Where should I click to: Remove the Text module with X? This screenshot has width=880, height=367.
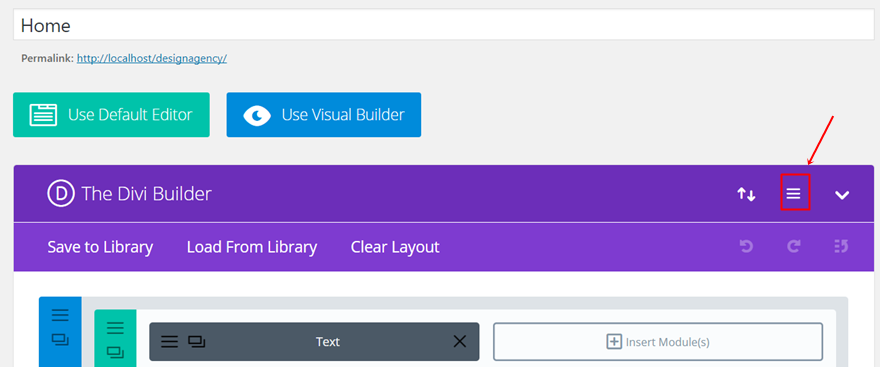click(x=460, y=341)
